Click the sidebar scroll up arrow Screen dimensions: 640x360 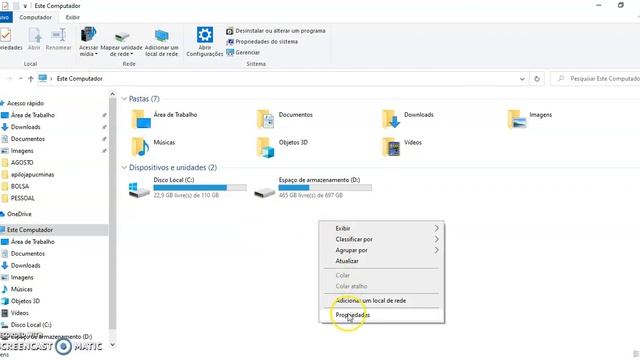[x=113, y=94]
